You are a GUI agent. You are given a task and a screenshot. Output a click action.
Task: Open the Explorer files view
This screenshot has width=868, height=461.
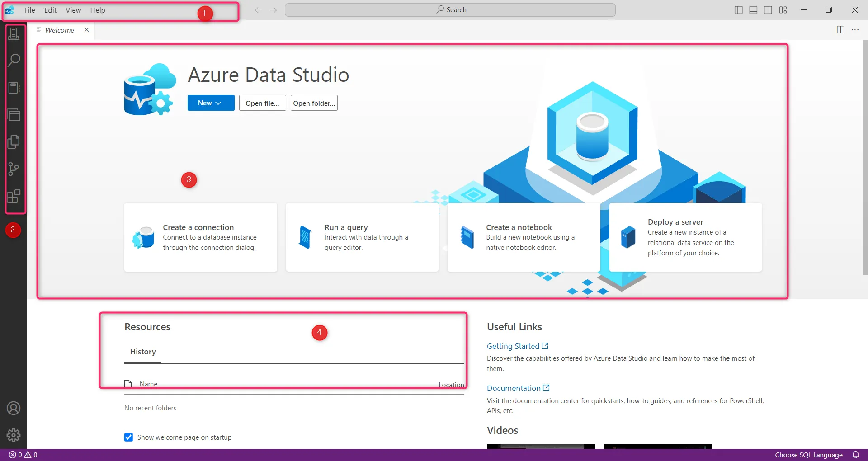[14, 142]
